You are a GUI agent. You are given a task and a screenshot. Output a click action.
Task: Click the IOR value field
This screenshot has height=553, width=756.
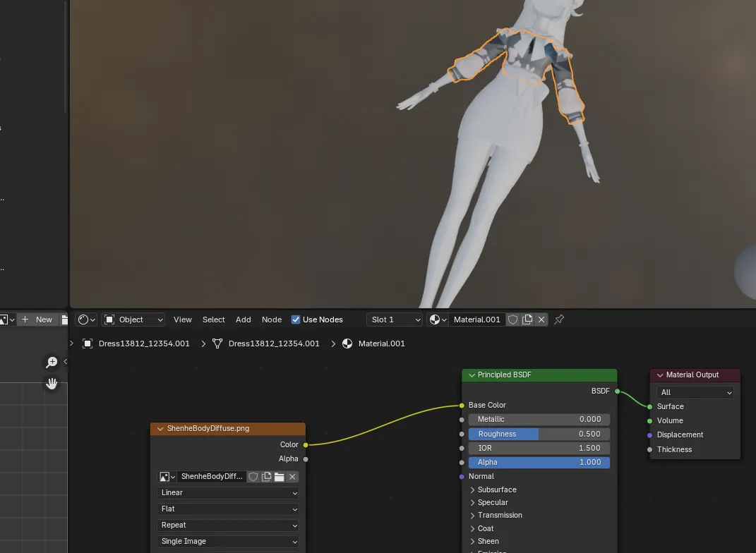[x=539, y=448]
